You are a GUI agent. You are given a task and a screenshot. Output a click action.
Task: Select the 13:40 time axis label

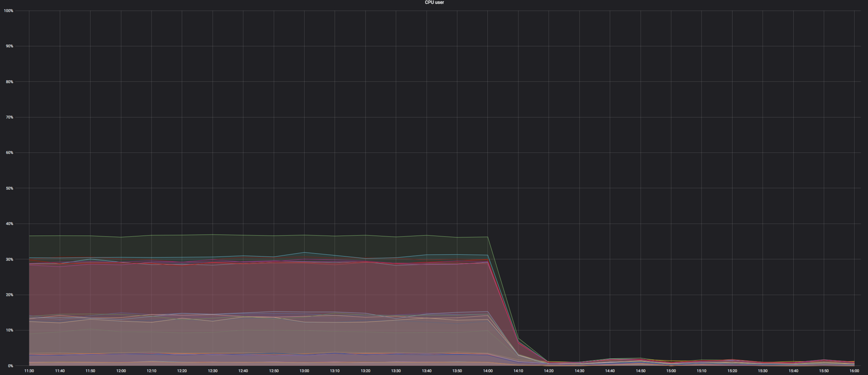(x=427, y=371)
